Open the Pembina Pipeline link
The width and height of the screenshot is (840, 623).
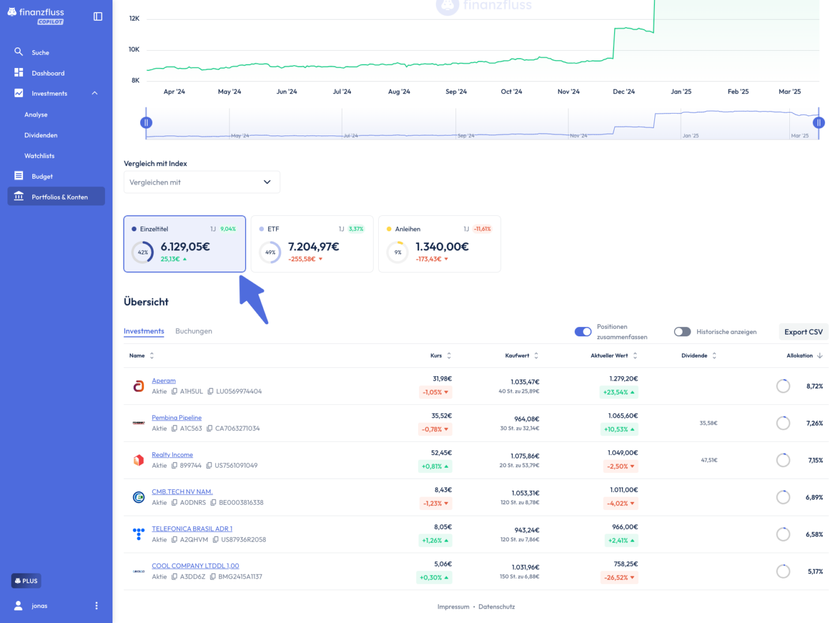click(176, 418)
